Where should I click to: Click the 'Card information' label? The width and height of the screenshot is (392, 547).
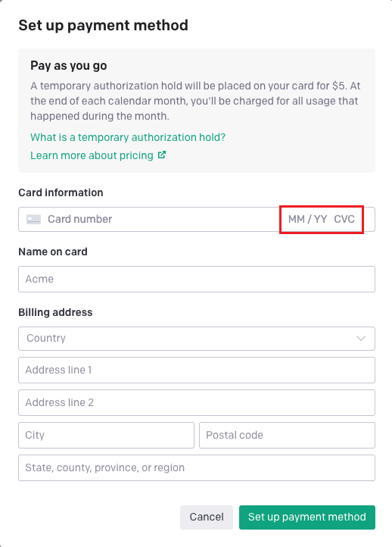[61, 192]
